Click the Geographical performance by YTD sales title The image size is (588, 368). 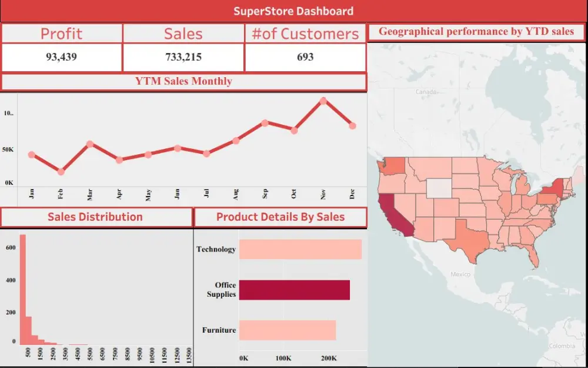(476, 32)
